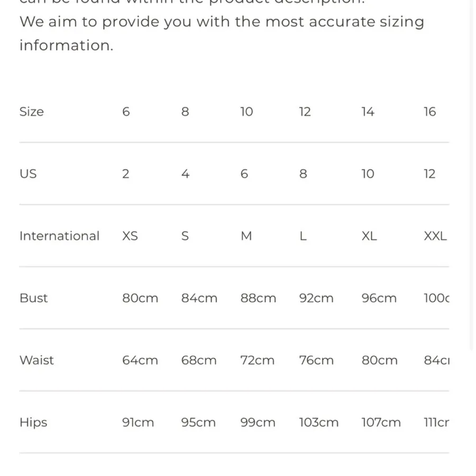Select the 96cm bust measurement for XL
This screenshot has height=476, width=476.
(x=379, y=298)
